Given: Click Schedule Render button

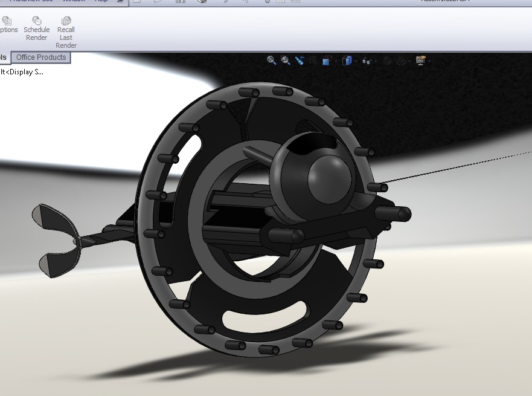Looking at the screenshot, I should [37, 28].
